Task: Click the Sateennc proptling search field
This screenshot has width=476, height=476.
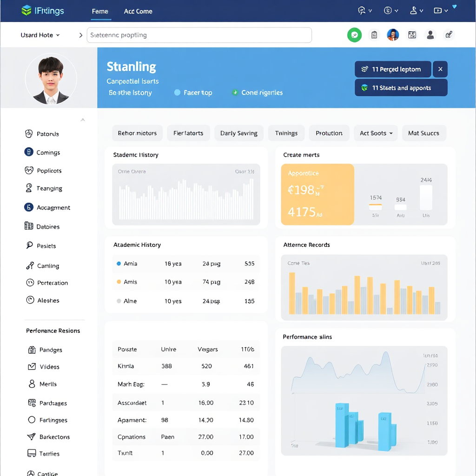Action: [199, 35]
